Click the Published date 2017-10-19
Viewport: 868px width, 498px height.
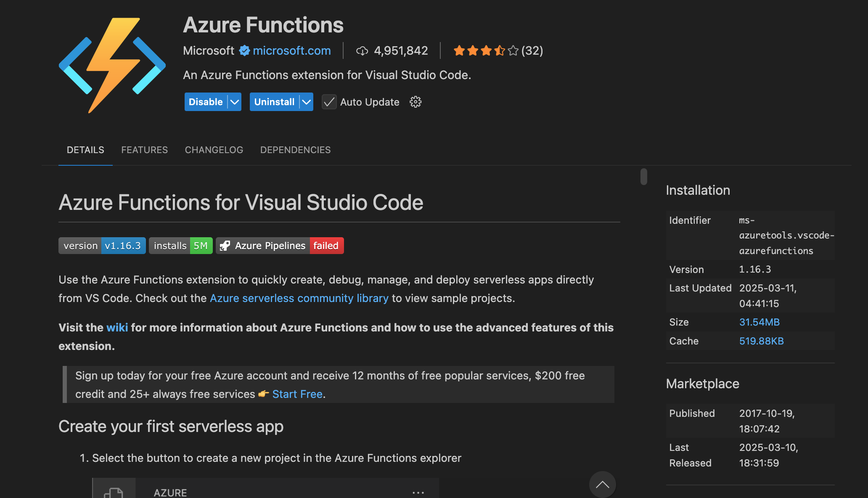point(767,421)
